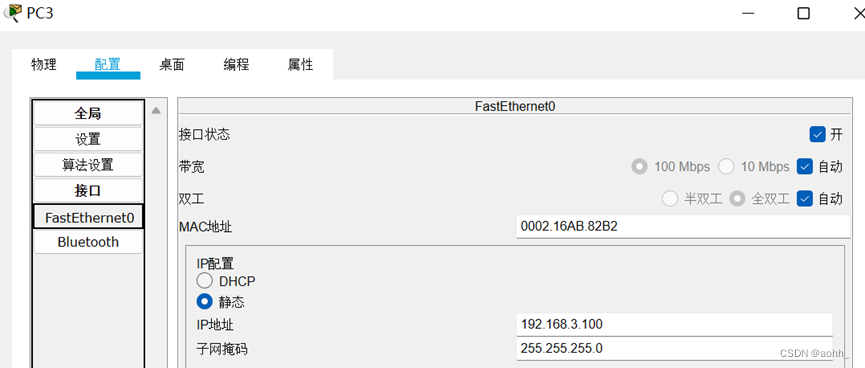
Task: Select the DHCP radio button
Action: [205, 281]
